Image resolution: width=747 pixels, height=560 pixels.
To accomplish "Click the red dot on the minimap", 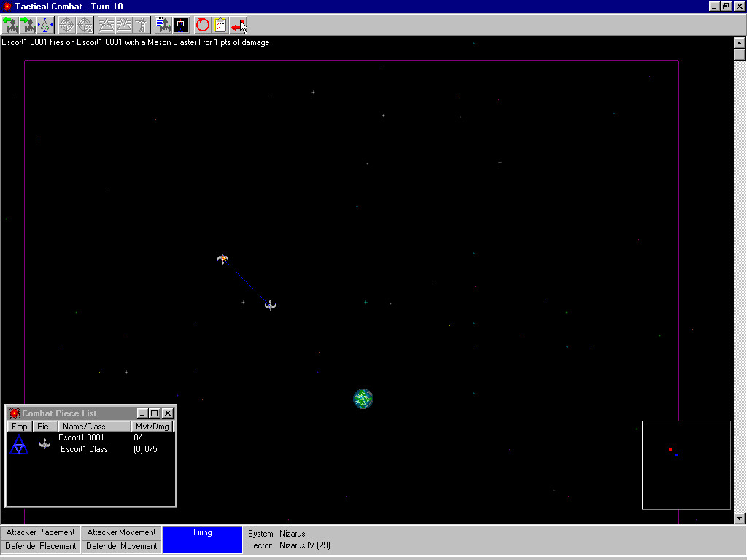I will [670, 449].
